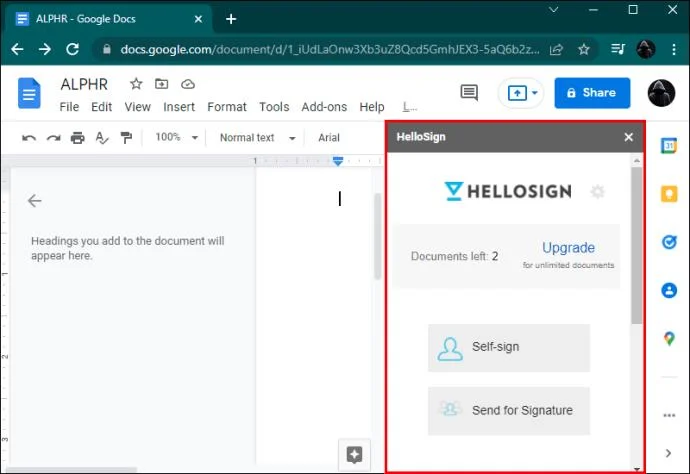Hide the side panel chevron
The width and height of the screenshot is (690, 474).
click(669, 453)
